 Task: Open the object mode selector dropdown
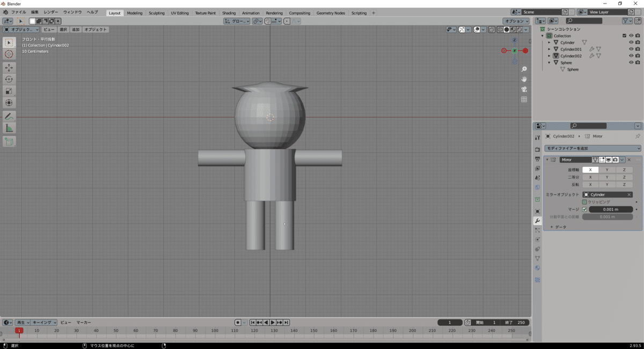[21, 30]
